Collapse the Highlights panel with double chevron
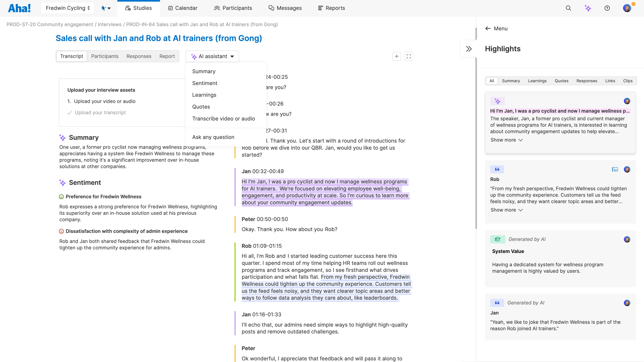 [x=469, y=49]
